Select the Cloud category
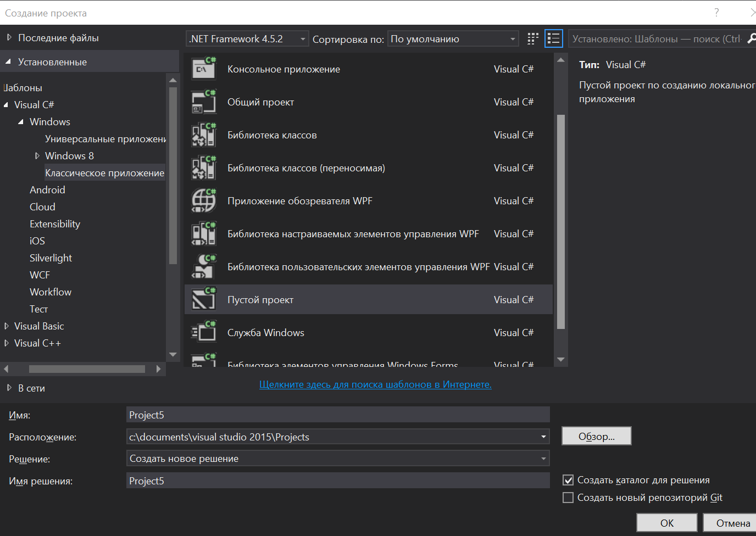Screen dimensions: 756x536 pos(42,206)
